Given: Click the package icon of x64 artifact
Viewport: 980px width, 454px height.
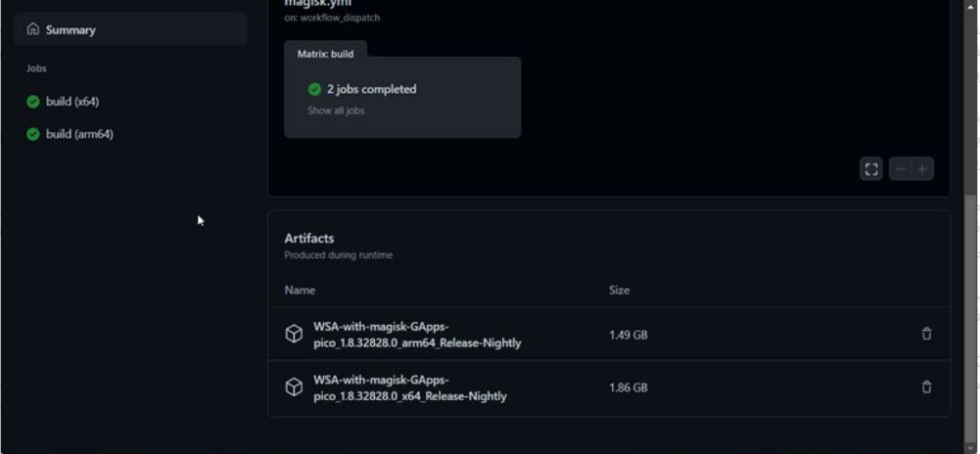Looking at the screenshot, I should [294, 387].
